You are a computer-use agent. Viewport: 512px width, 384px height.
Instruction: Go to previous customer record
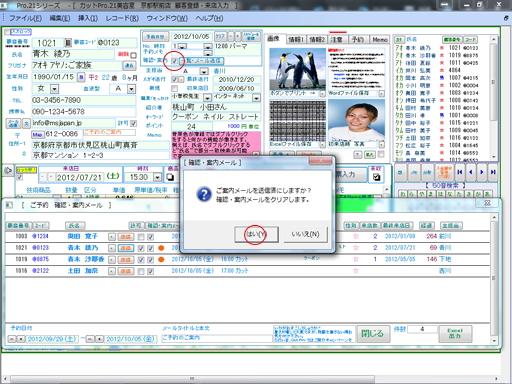[471, 172]
